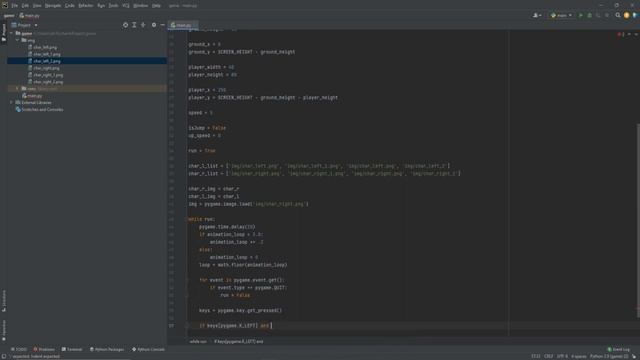Collapse the game root folder
The width and height of the screenshot is (640, 360).
coord(12,33)
